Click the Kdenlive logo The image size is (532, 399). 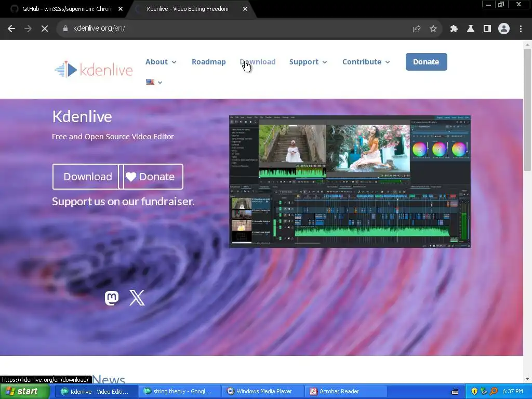coord(94,69)
